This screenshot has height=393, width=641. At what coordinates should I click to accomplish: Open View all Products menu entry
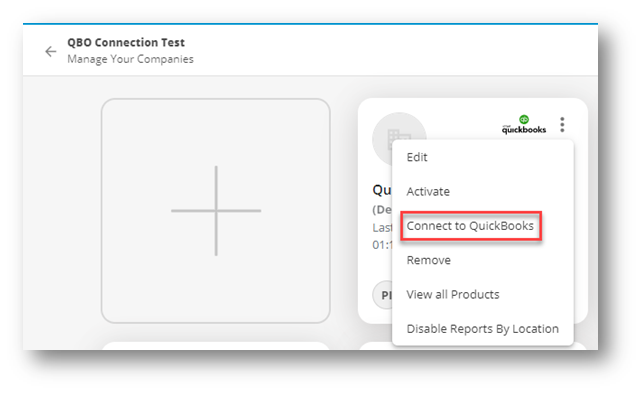pyautogui.click(x=453, y=294)
